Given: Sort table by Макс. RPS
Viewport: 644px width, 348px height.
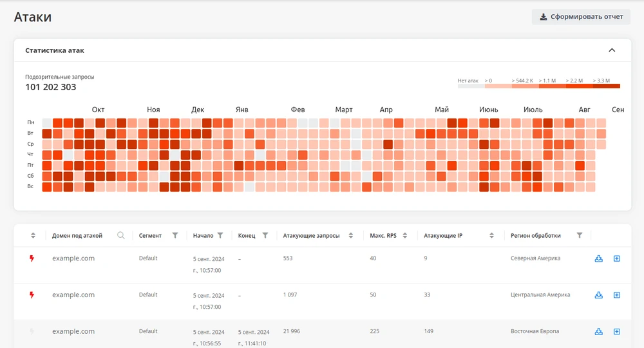Looking at the screenshot, I should pos(405,236).
